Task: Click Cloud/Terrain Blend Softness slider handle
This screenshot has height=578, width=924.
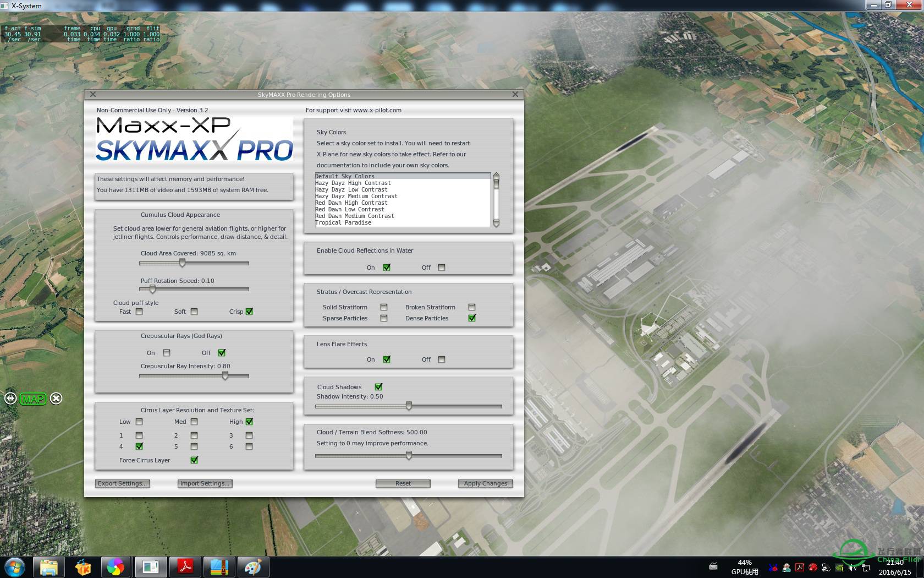Action: [409, 456]
